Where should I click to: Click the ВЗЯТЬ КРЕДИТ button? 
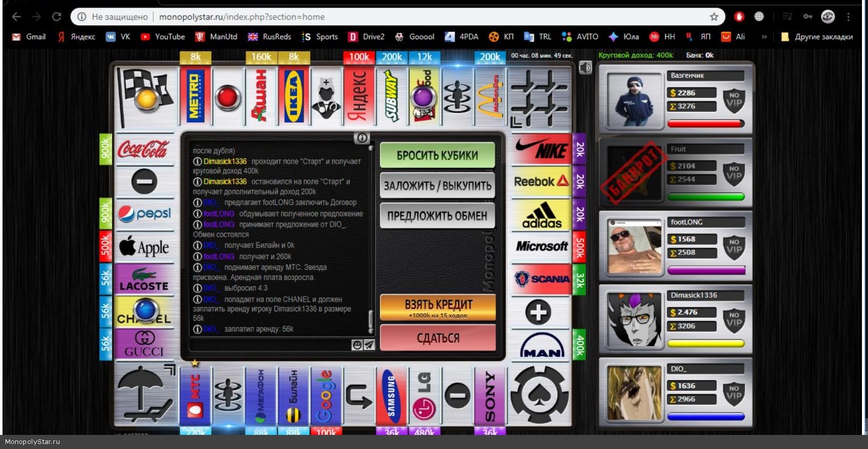pyautogui.click(x=438, y=307)
